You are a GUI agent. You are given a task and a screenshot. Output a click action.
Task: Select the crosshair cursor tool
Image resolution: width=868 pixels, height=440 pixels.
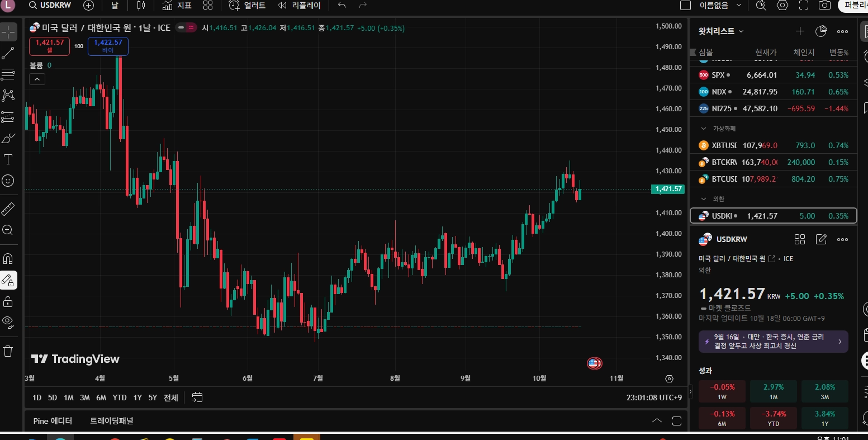(x=8, y=32)
